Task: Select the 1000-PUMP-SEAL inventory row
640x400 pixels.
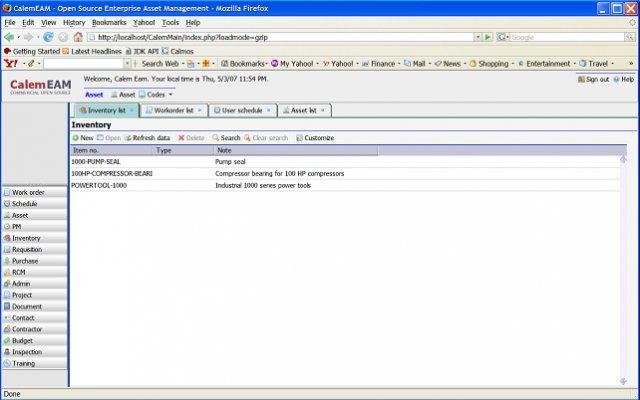Action: click(x=345, y=162)
